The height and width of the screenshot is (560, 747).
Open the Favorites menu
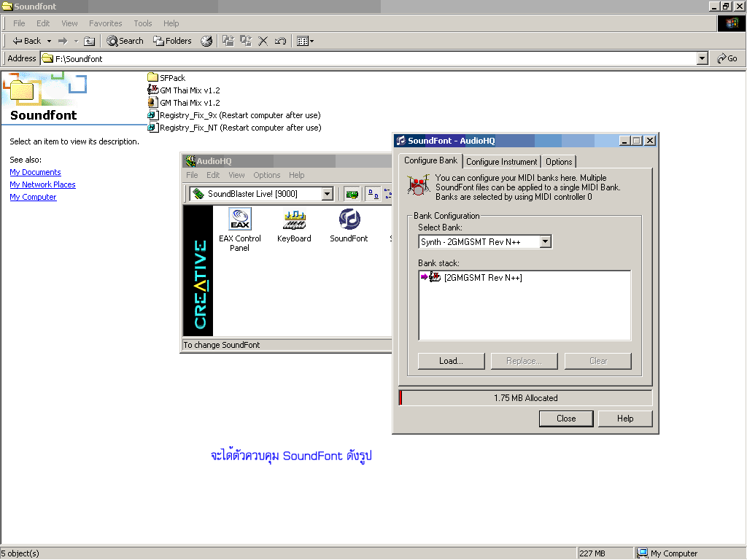point(105,23)
